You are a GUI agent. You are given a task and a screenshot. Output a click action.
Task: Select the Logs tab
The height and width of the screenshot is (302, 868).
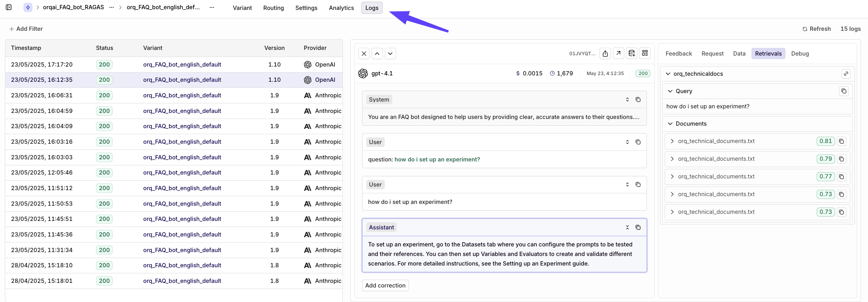point(372,8)
